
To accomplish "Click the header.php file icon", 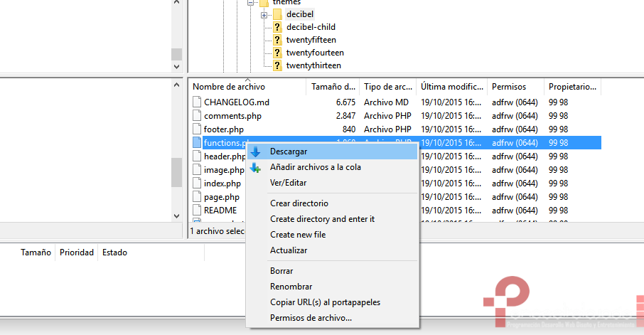I will tap(197, 156).
